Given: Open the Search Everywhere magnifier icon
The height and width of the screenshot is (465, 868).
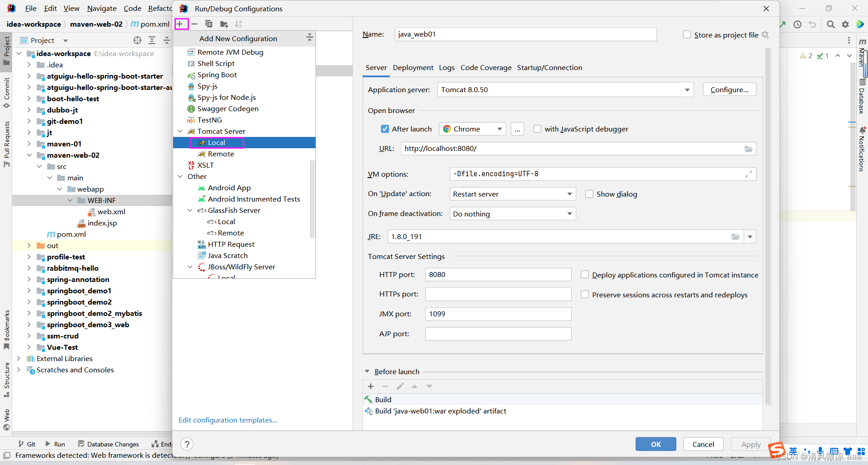Looking at the screenshot, I should click(830, 24).
